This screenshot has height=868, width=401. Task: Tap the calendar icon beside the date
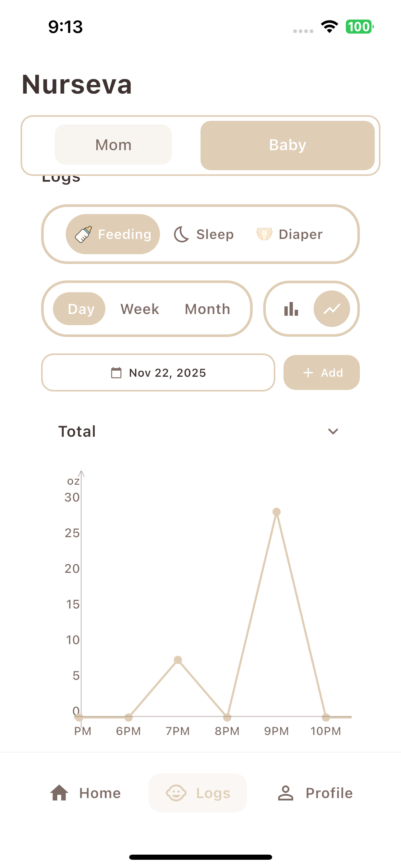116,373
